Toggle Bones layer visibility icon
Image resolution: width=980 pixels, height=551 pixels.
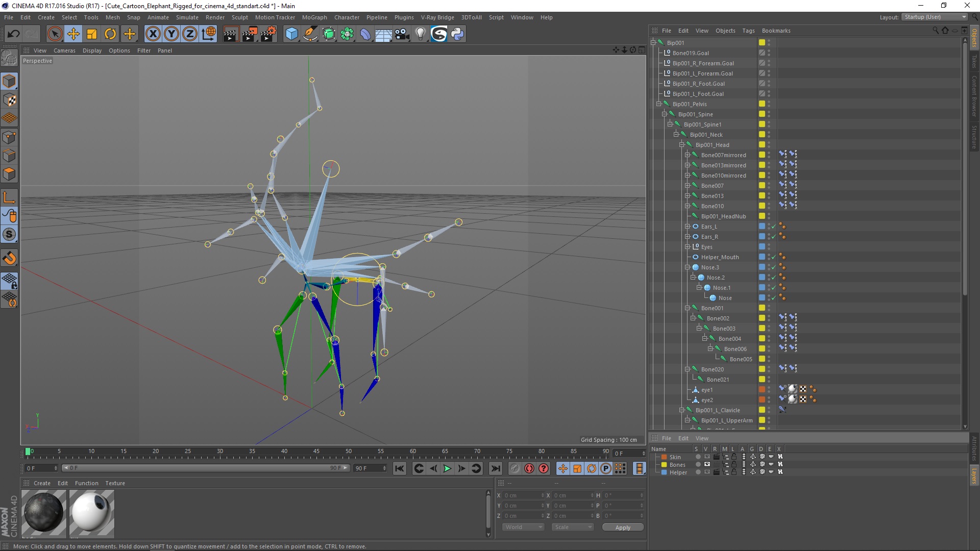[707, 464]
